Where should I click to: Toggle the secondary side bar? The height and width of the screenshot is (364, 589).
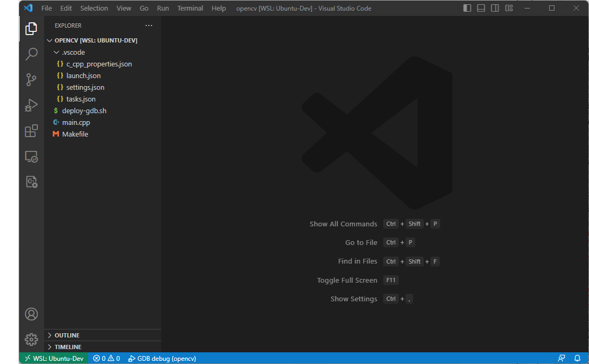coord(495,8)
